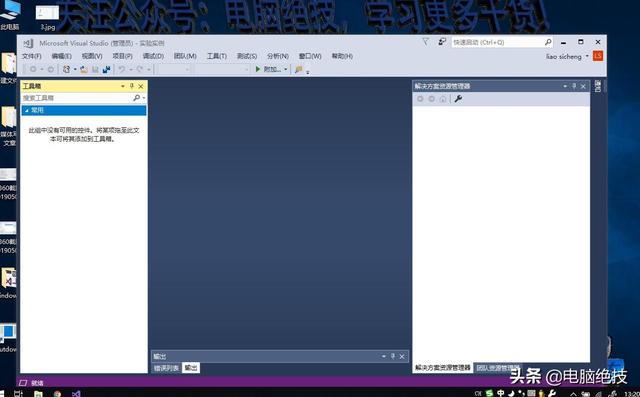Toggle auto-hide pin on 输出 panel
Image resolution: width=640 pixels, height=397 pixels.
[393, 356]
